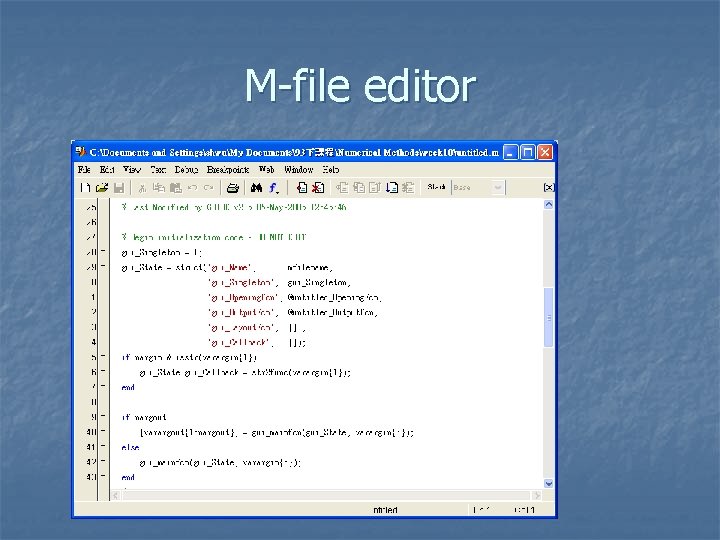Click the Cut scissors icon
720x540 pixels.
pos(142,187)
